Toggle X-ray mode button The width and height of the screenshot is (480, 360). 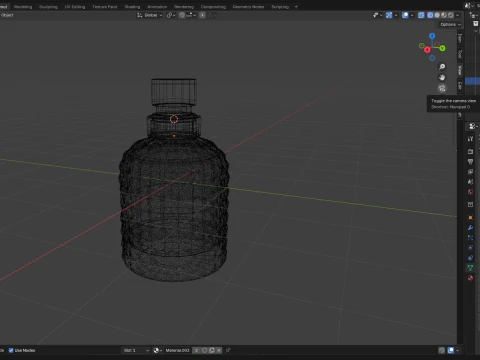(x=421, y=15)
